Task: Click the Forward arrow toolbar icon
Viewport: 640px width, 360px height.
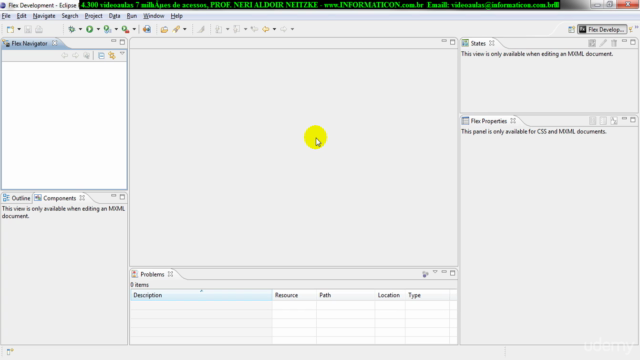Action: [x=284, y=29]
